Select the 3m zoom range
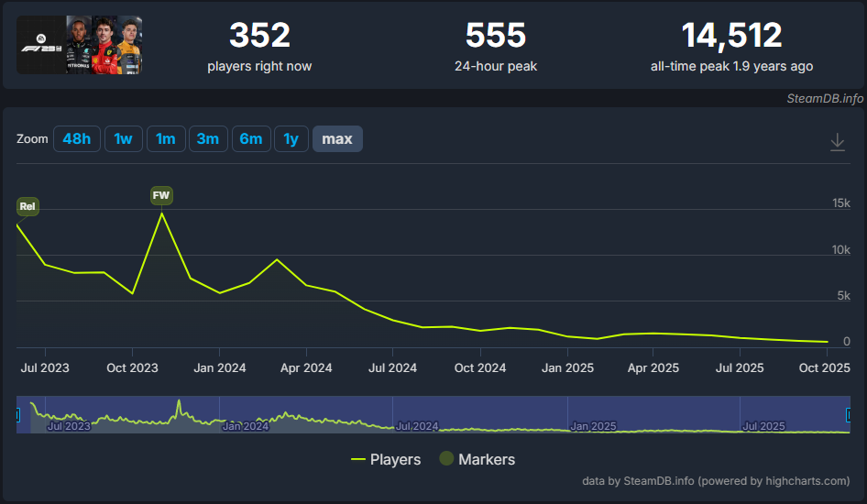The height and width of the screenshot is (504, 867). pos(208,138)
